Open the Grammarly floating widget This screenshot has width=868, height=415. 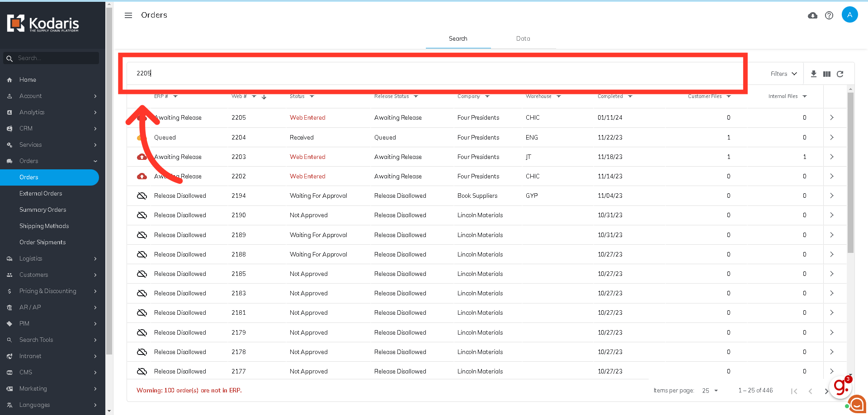pyautogui.click(x=841, y=387)
